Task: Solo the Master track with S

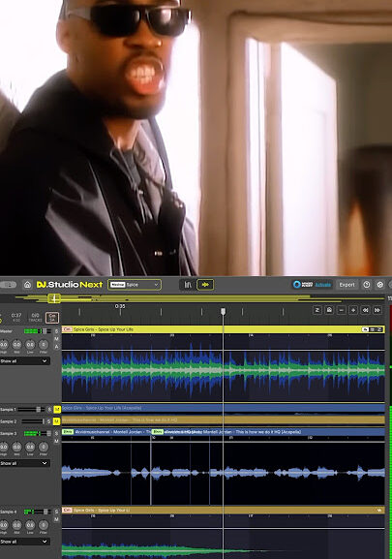Action: [x=56, y=331]
